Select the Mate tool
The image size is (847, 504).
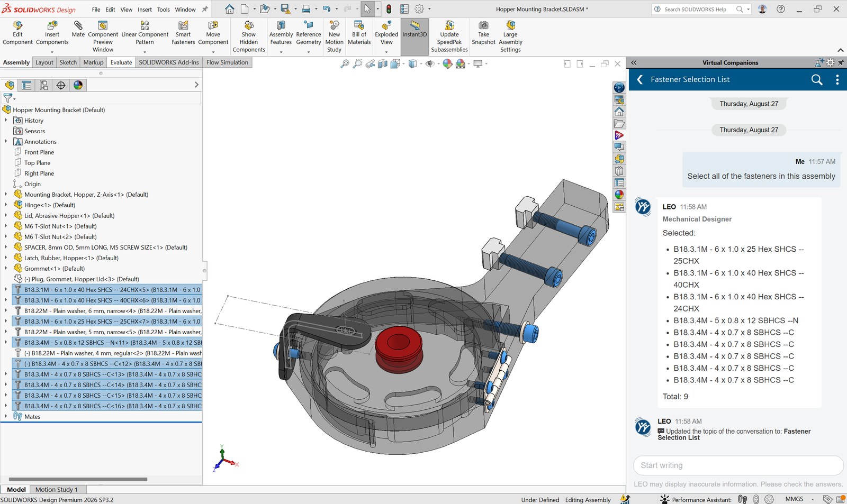pyautogui.click(x=78, y=30)
